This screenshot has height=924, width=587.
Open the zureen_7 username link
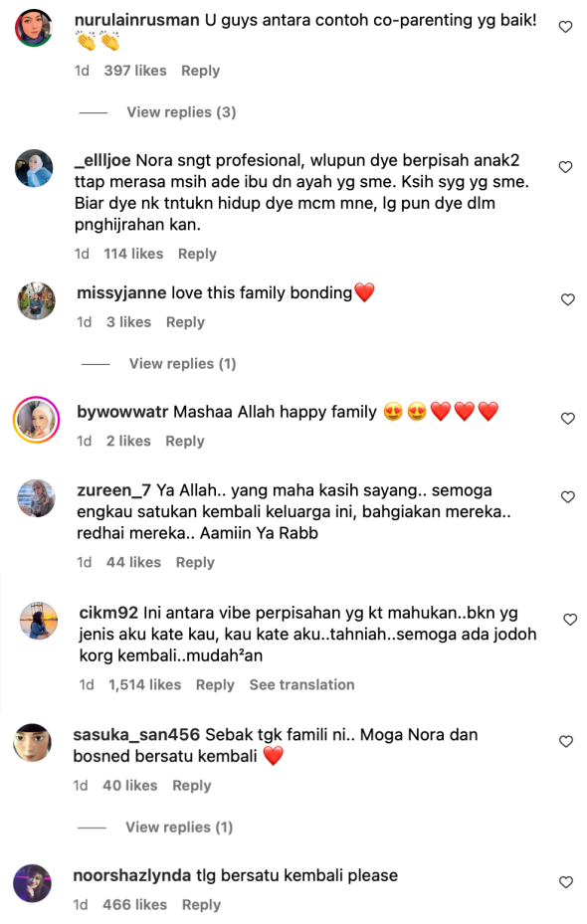[113, 491]
